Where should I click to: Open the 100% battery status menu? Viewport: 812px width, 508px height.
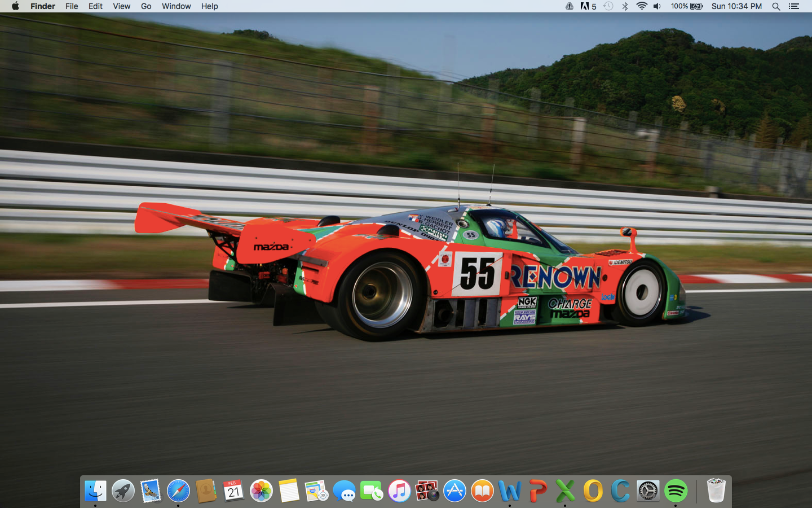[x=687, y=6]
